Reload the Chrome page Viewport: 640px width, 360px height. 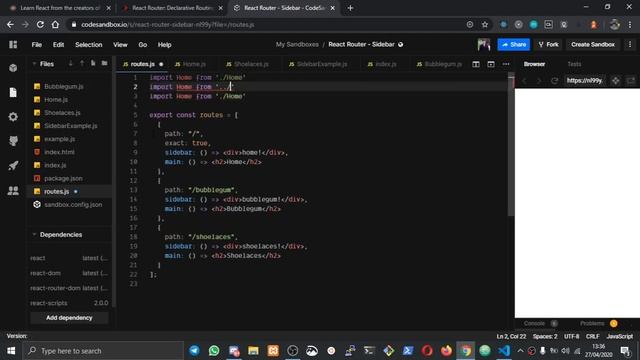coord(40,25)
